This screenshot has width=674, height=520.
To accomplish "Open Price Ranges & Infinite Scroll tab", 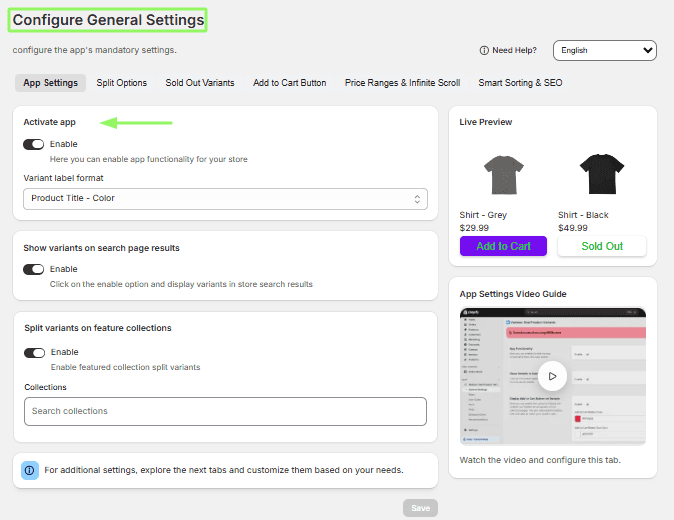I will coord(402,83).
